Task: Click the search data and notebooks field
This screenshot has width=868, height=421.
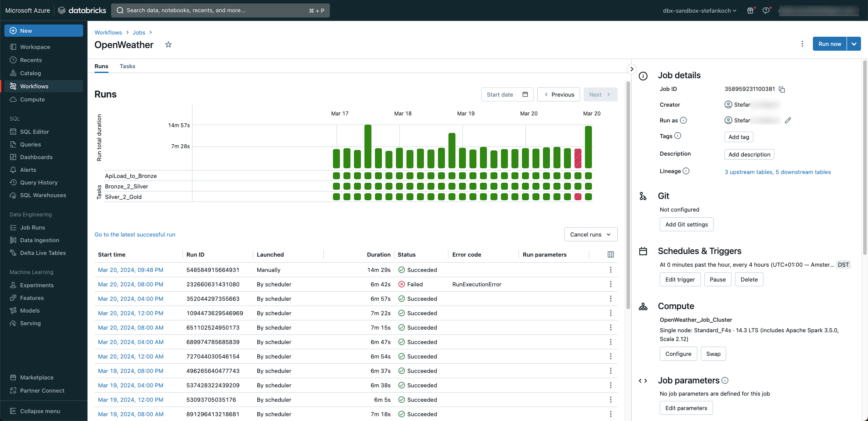Action: 220,10
